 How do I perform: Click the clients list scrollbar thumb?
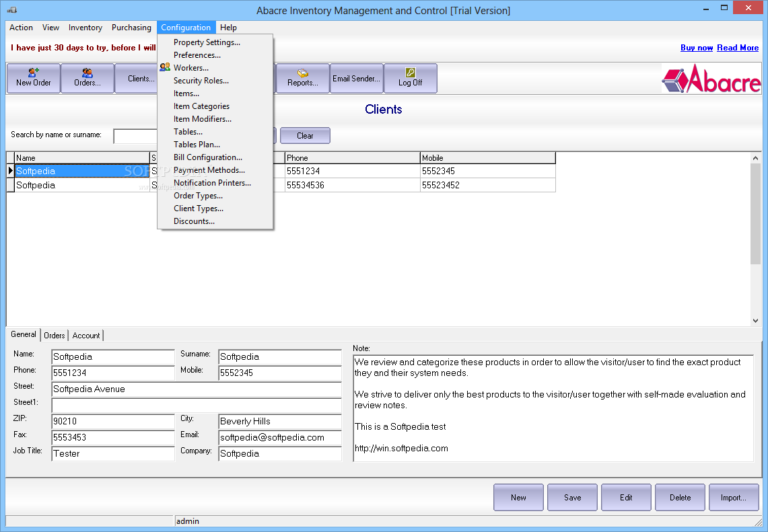coord(755,215)
